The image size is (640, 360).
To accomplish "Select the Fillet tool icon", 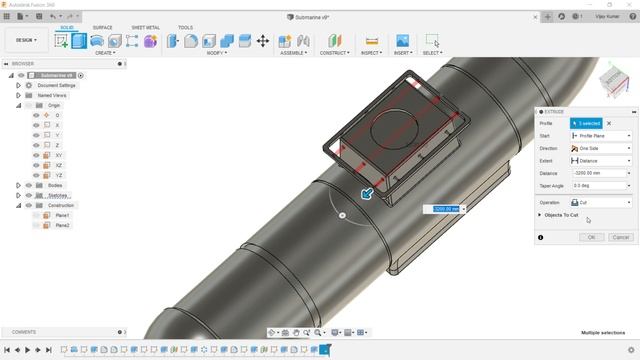I will (191, 41).
